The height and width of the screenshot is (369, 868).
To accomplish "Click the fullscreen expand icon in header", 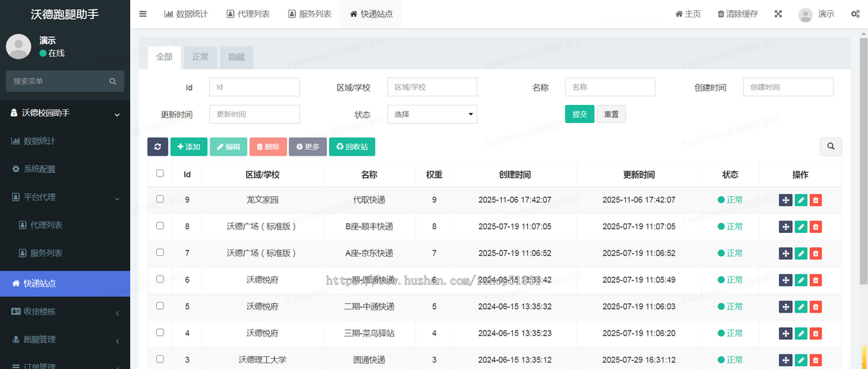I will pos(778,14).
